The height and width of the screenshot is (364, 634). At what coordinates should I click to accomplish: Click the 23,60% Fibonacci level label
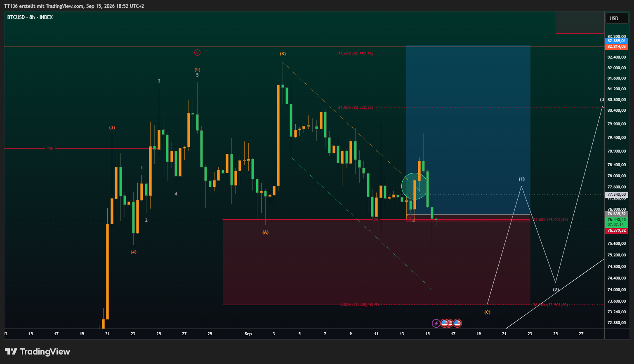tap(550, 220)
